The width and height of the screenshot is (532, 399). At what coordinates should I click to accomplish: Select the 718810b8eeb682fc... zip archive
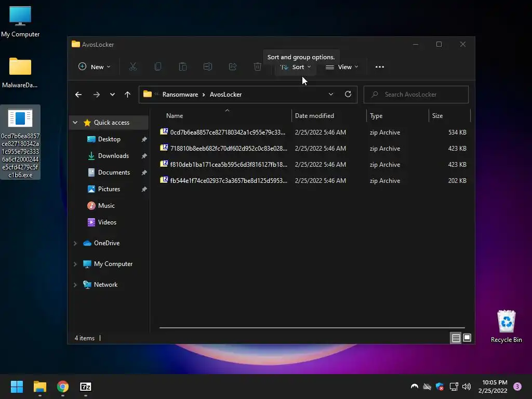pyautogui.click(x=313, y=149)
